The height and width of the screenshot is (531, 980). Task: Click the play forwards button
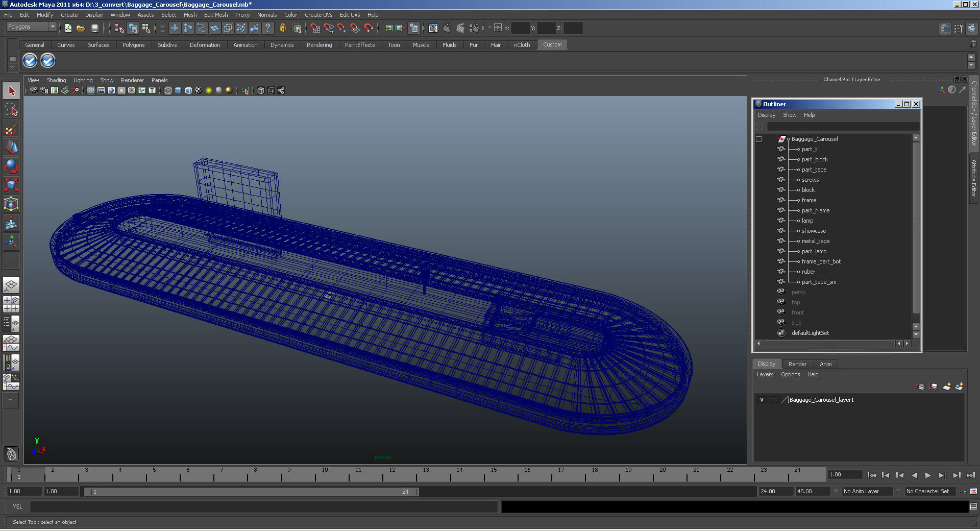pyautogui.click(x=928, y=475)
